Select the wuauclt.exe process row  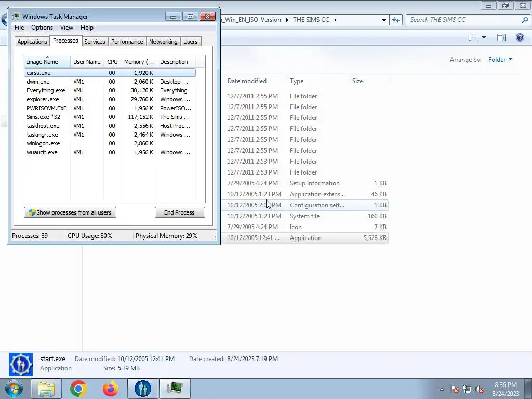pos(110,152)
